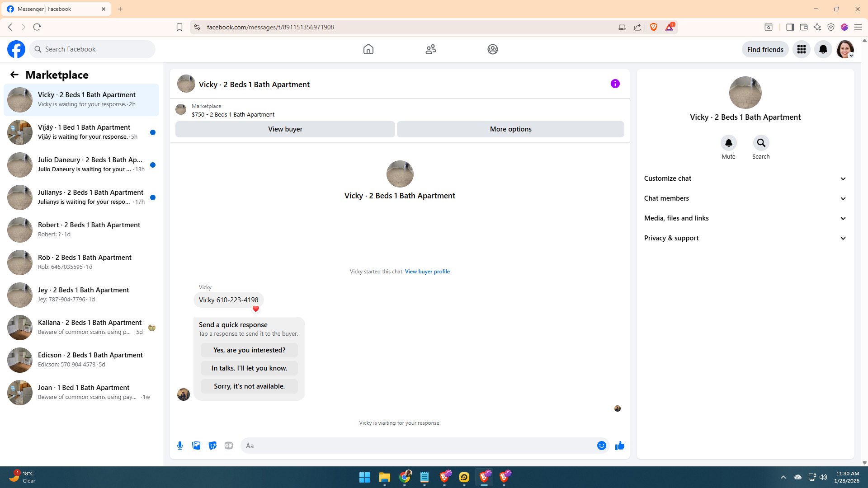
Task: Attach a photo with the image icon
Action: pyautogui.click(x=196, y=446)
